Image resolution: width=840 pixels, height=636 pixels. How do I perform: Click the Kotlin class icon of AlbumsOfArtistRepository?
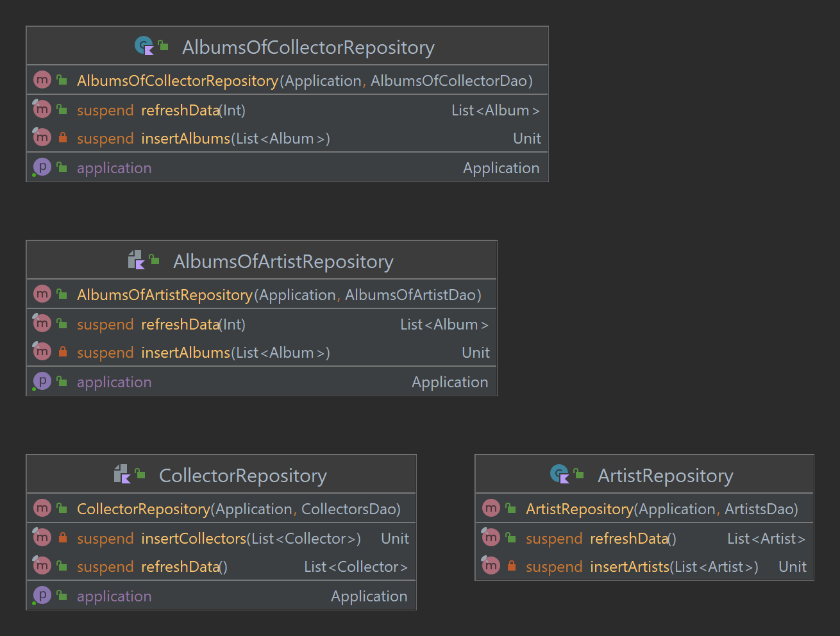pyautogui.click(x=137, y=260)
